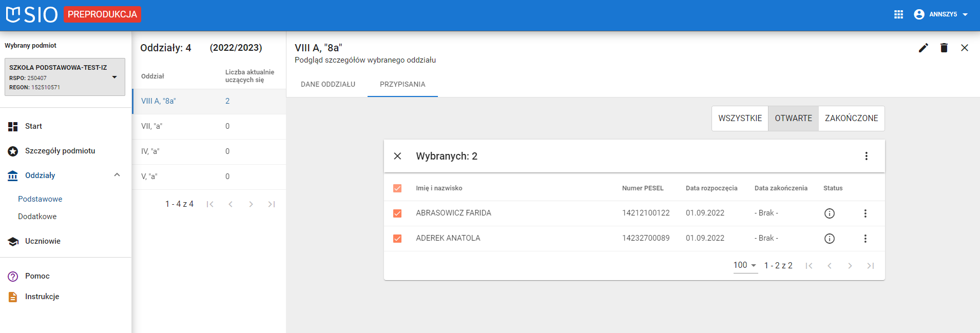Open bulk actions menu beside Wybranych: 2

pos(866,156)
